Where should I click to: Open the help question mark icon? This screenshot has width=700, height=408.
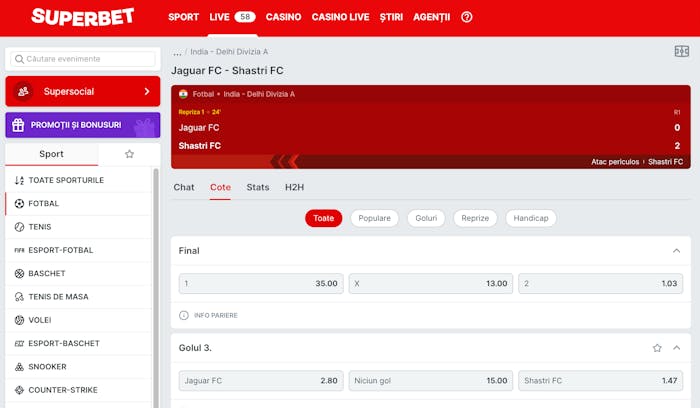[x=467, y=17]
